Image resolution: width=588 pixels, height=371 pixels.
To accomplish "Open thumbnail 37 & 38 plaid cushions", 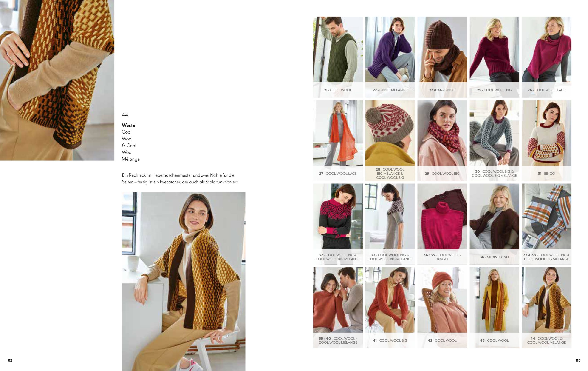I will coord(546,217).
